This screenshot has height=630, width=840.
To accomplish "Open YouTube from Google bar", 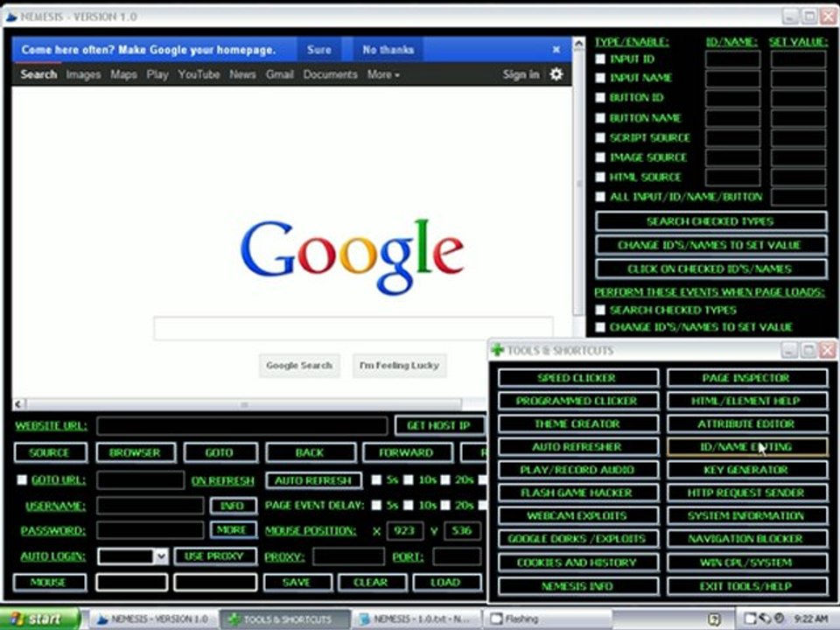I will [199, 74].
